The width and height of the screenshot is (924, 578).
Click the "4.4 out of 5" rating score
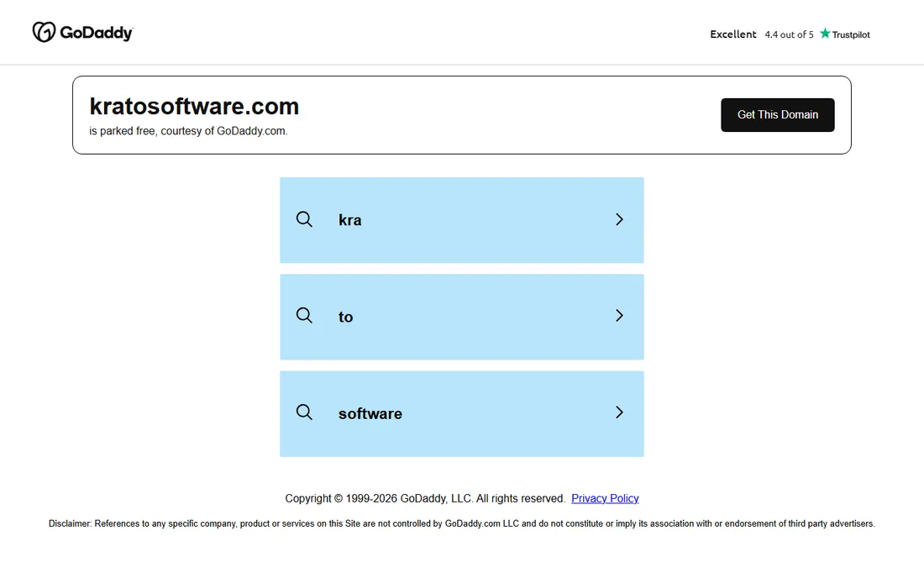[789, 34]
